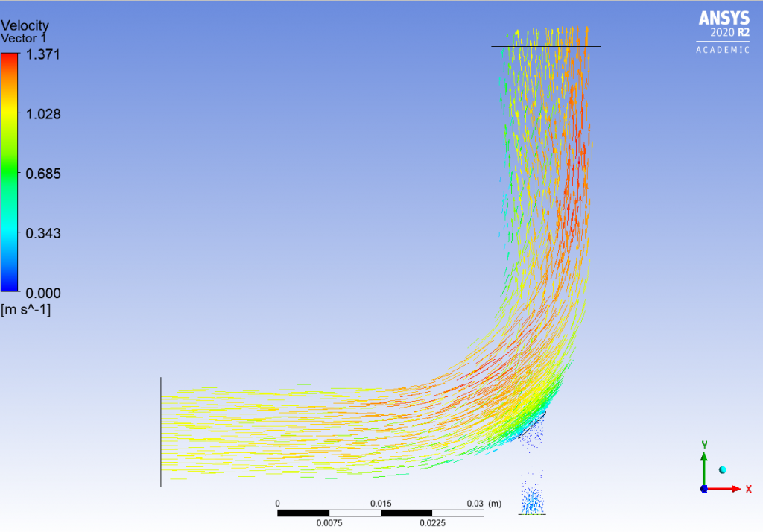
Task: Click the 0.343 legend tick value
Action: click(43, 233)
